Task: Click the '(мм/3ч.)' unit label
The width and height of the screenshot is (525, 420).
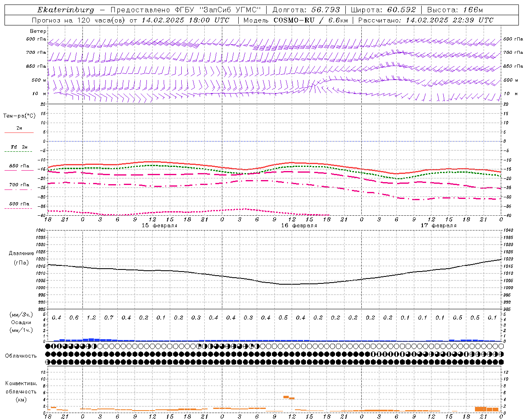Action: (21, 315)
